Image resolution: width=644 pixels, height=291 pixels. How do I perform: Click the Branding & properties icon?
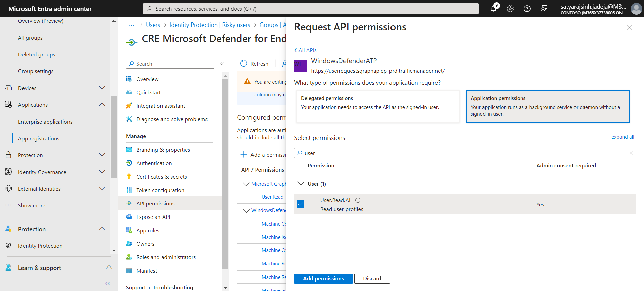coord(129,149)
